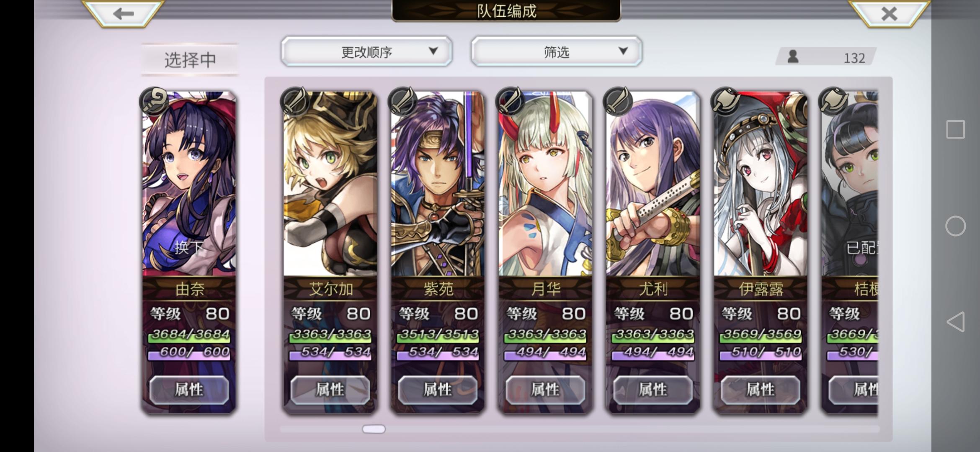Click the axe icon on 伊露露 card
The image size is (980, 452).
(x=725, y=101)
